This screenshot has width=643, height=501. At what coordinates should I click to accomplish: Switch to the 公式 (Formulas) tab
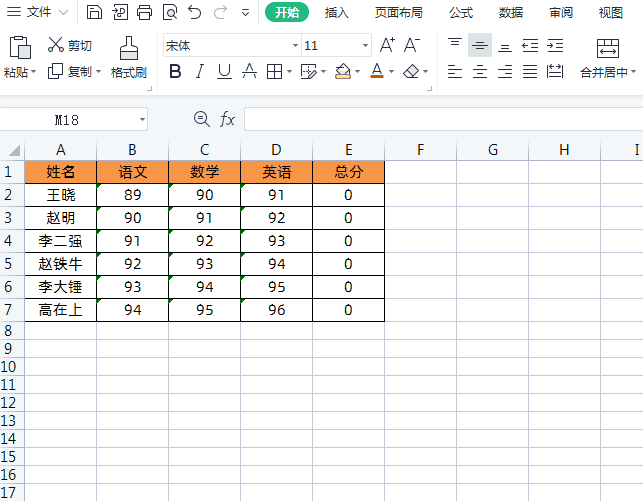point(461,13)
